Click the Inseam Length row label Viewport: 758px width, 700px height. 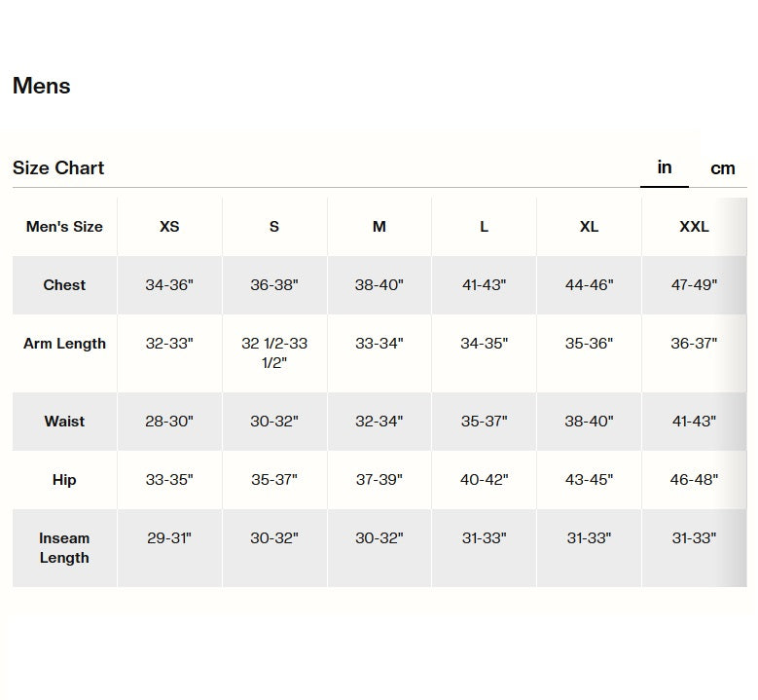click(64, 548)
